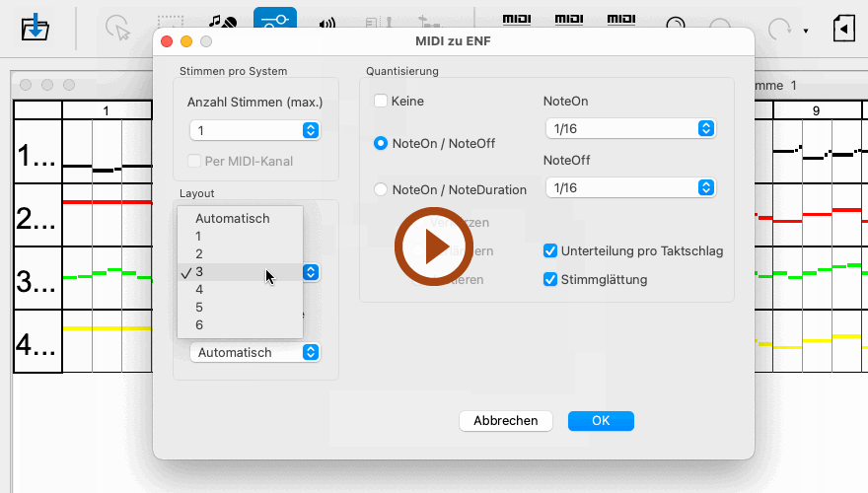
Task: Choose Automatisch in the open list
Action: [x=233, y=218]
